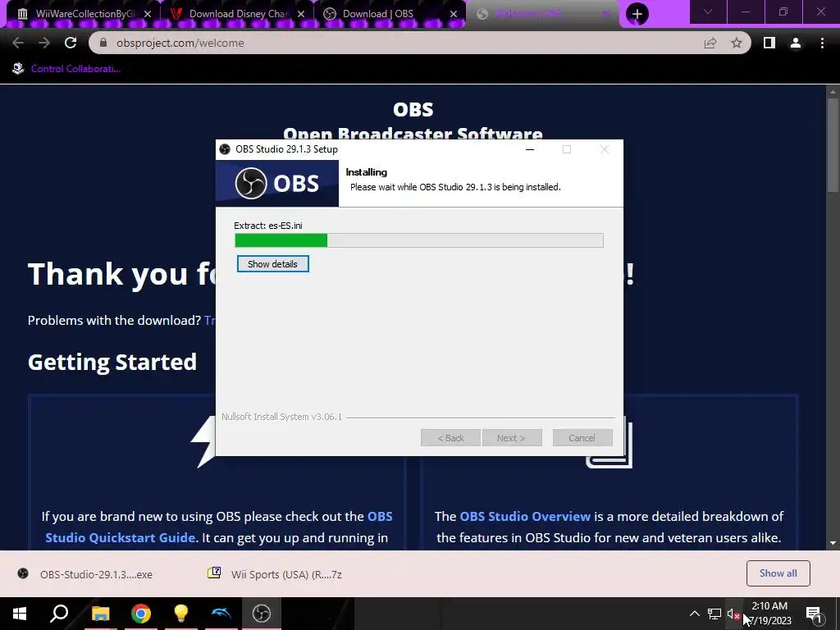Image resolution: width=840 pixels, height=630 pixels.
Task: Open Dolphin emulator from taskbar
Action: click(221, 614)
